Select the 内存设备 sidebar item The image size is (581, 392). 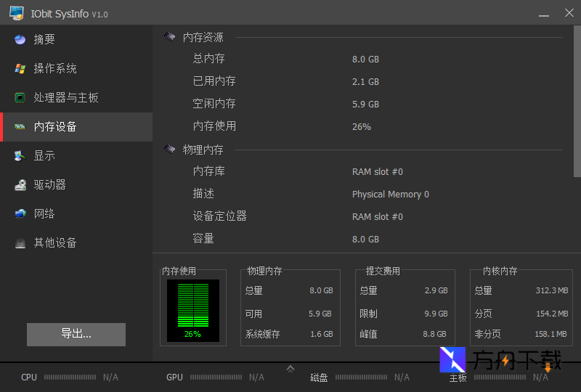click(76, 127)
